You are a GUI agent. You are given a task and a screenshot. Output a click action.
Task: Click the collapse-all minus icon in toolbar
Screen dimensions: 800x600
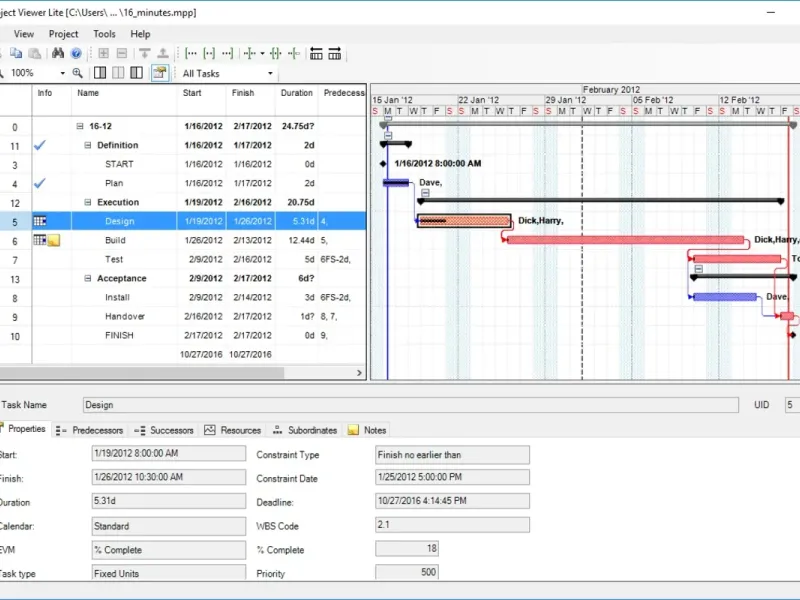pos(121,53)
